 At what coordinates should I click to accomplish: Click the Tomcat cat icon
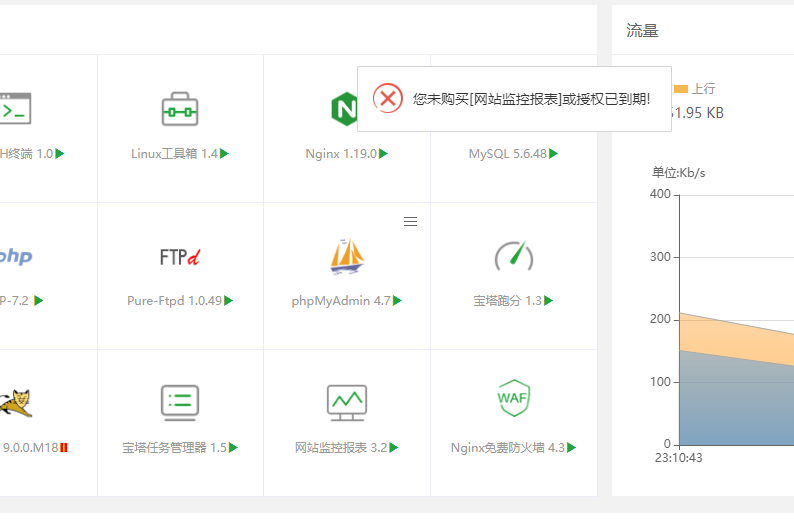point(16,403)
